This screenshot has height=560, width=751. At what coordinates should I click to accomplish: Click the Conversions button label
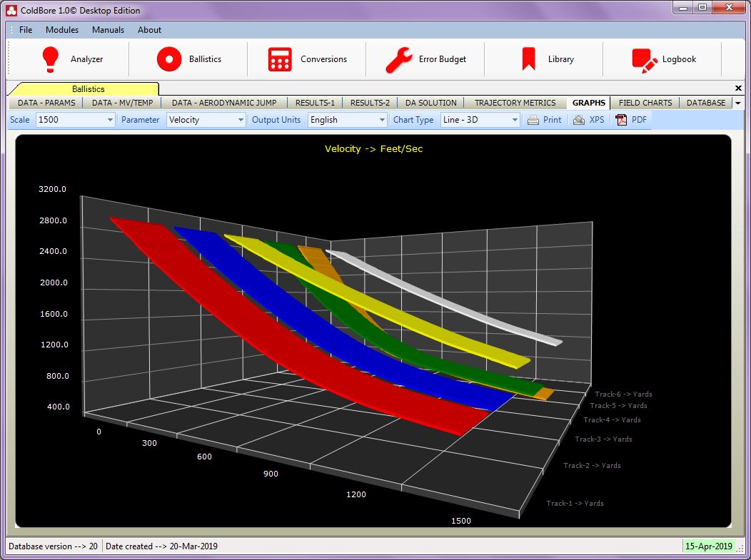coord(324,59)
